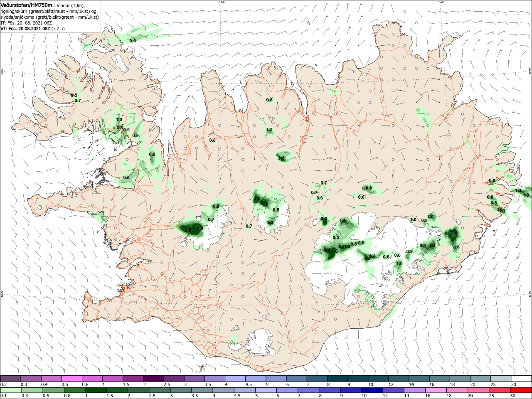532x399 pixels.
Task: Click the 2.2 rainfall value by the western glacier
Action: coord(199,229)
